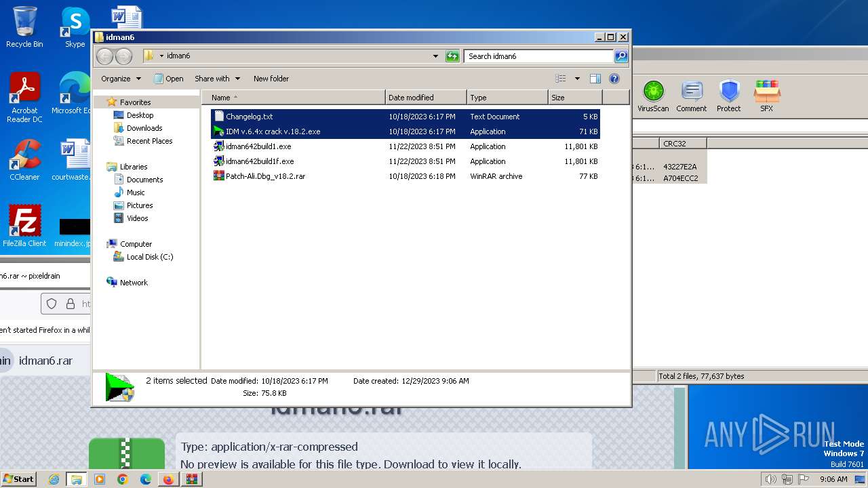Click the Open toolbar button
This screenshot has width=868, height=488.
point(168,79)
